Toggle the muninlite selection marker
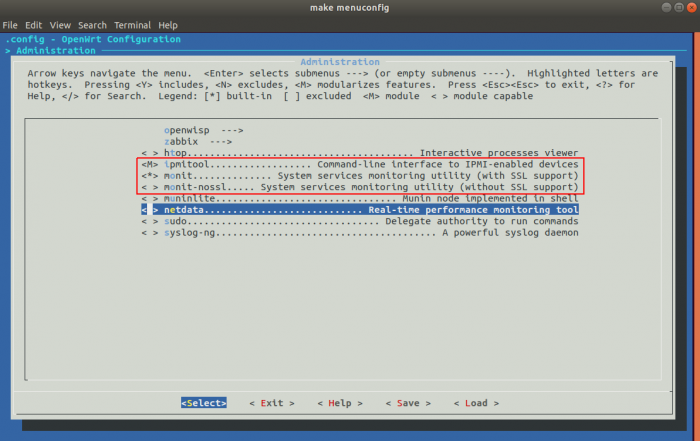700x441 pixels. pyautogui.click(x=149, y=198)
